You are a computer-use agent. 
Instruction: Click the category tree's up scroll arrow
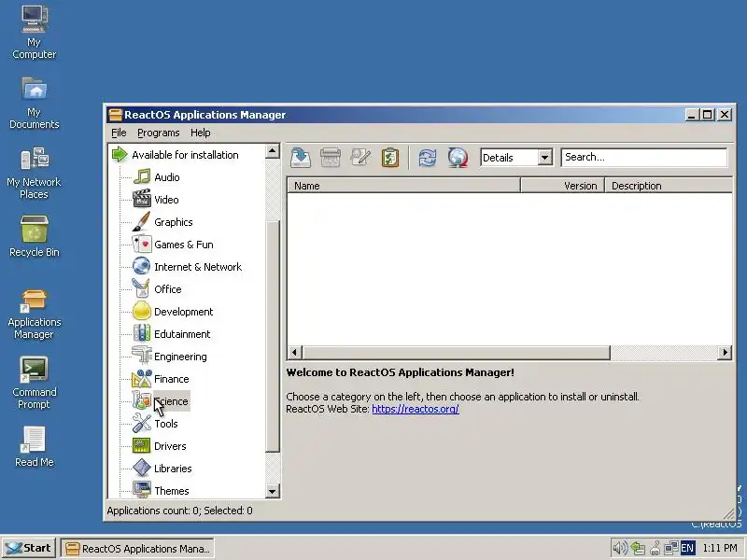point(273,151)
